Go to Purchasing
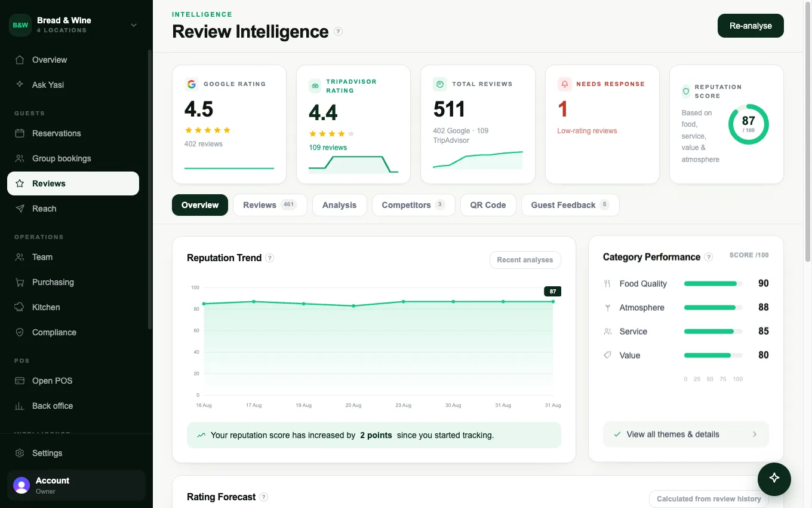812x508 pixels. tap(73, 282)
